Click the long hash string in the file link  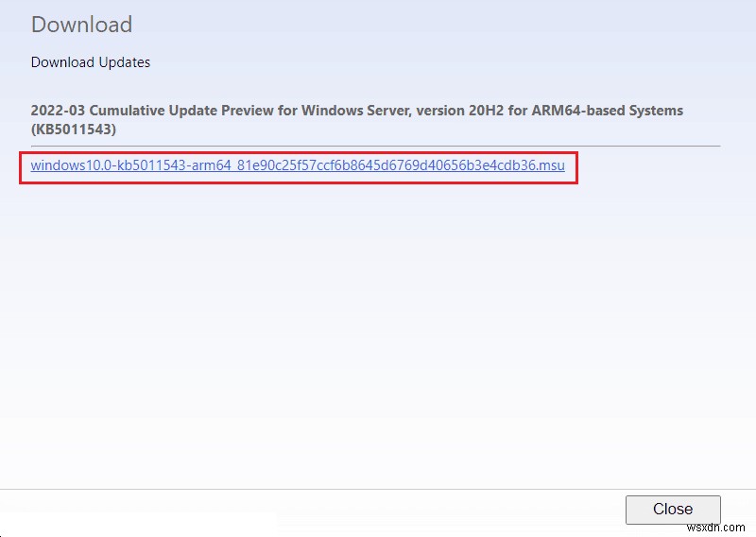[380, 165]
